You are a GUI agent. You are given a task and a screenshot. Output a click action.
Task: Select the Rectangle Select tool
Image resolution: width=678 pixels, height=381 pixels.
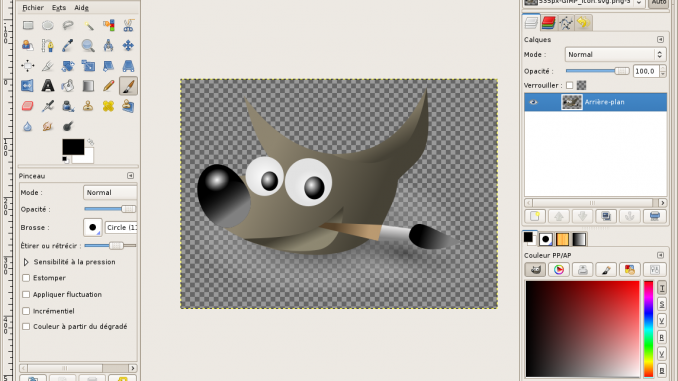(28, 25)
